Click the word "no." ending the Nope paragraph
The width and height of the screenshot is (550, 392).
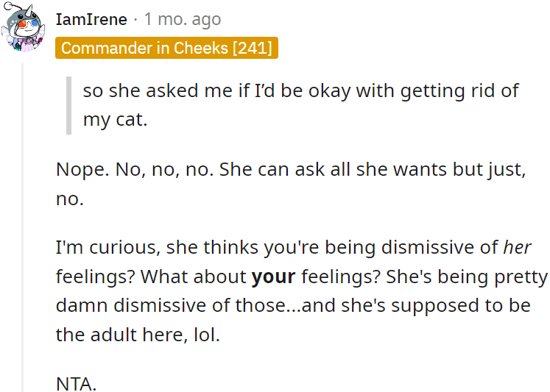tap(70, 199)
